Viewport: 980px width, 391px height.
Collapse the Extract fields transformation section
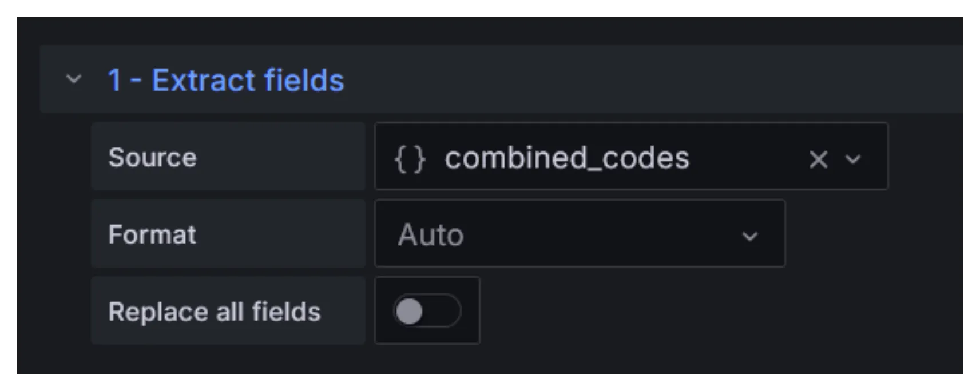73,80
